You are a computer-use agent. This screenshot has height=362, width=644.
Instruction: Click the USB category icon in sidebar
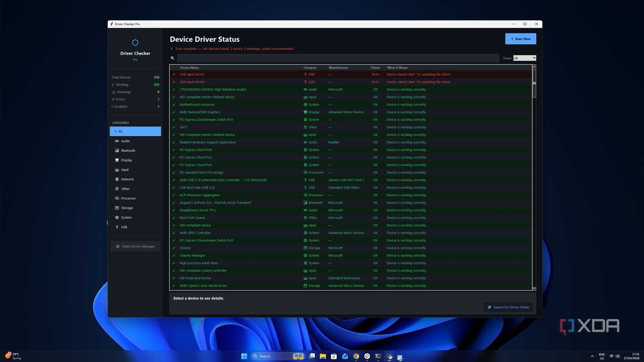click(117, 227)
